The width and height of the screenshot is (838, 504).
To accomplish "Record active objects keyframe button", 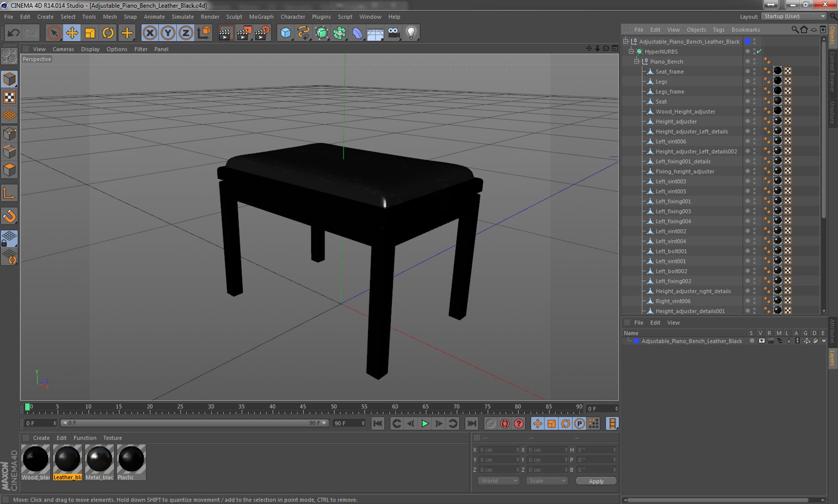I will click(x=490, y=423).
